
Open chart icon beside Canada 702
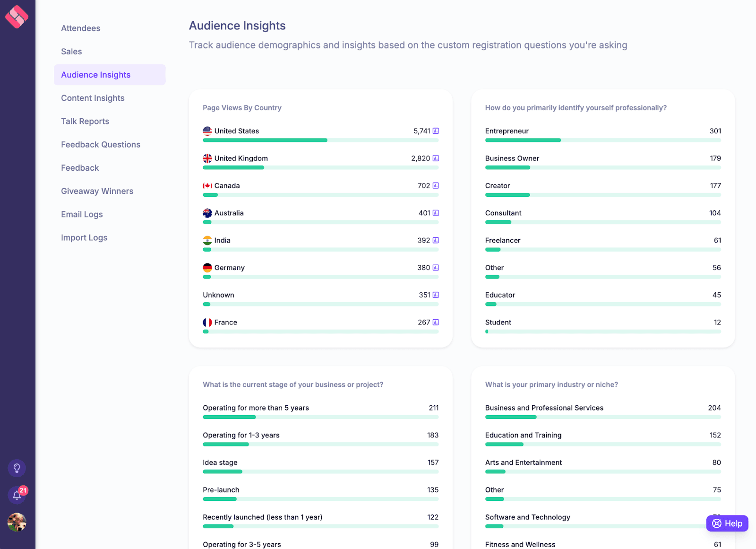(436, 186)
